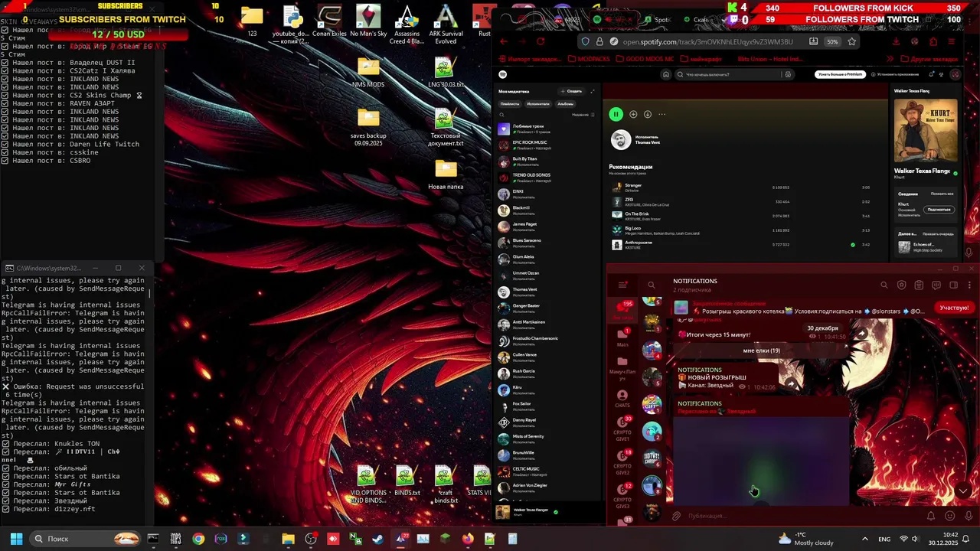
Task: Open the weather widget Mostly cloudy
Action: [805, 539]
